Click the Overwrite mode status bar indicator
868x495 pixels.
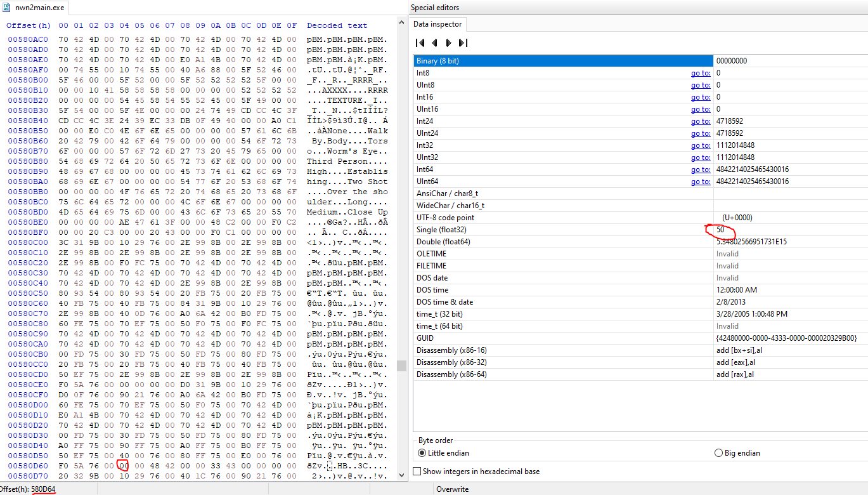coord(451,489)
